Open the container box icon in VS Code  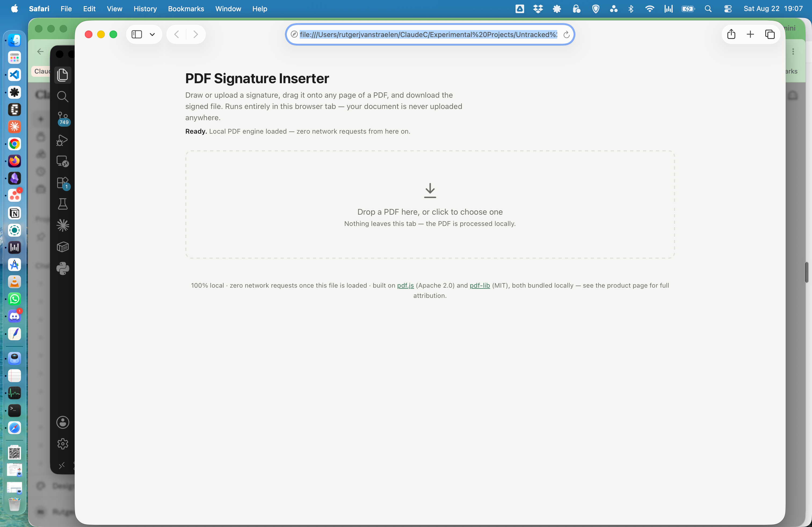click(63, 247)
